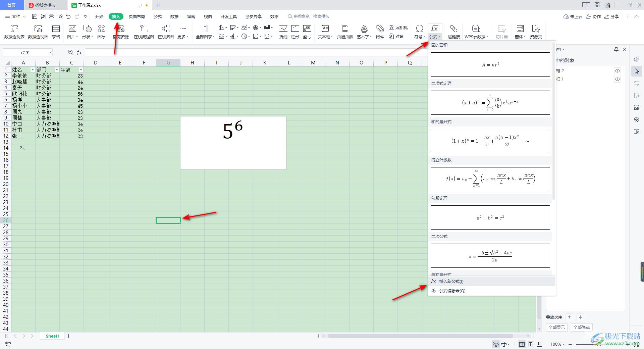This screenshot has width=644, height=349.
Task: Expand the WPS云数据 dropdown
Action: coord(476,37)
